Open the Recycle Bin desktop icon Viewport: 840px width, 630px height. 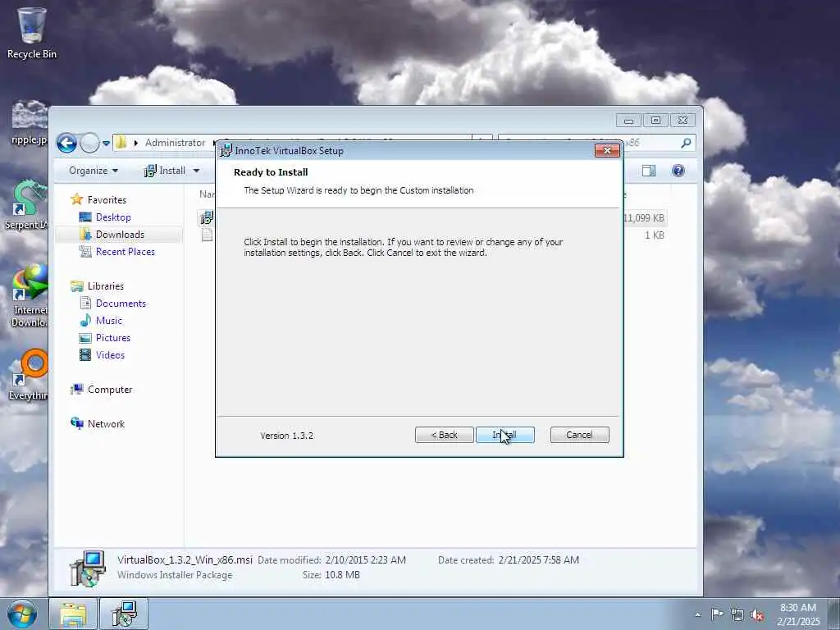point(32,33)
